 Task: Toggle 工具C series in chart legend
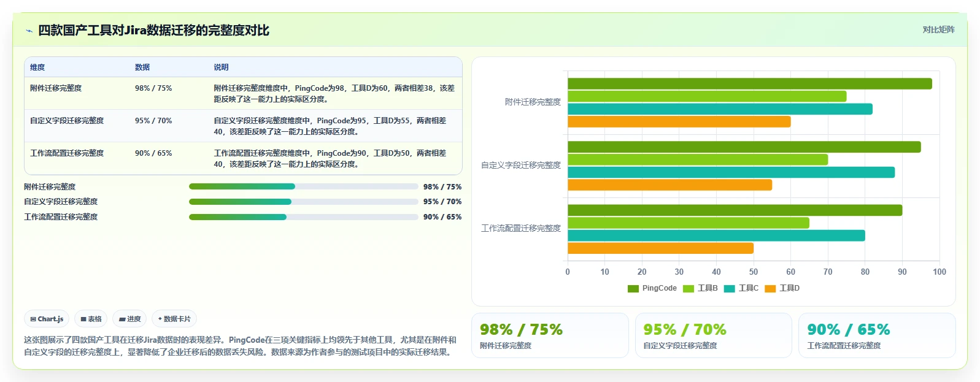(741, 288)
